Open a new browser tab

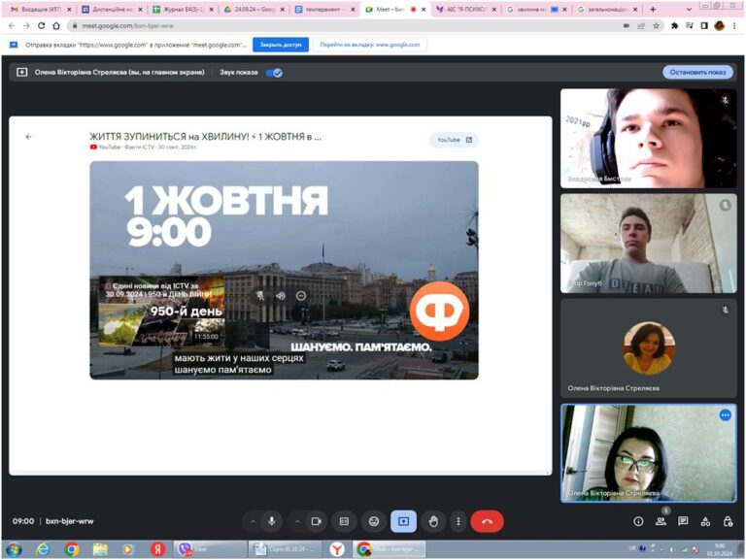(x=653, y=10)
